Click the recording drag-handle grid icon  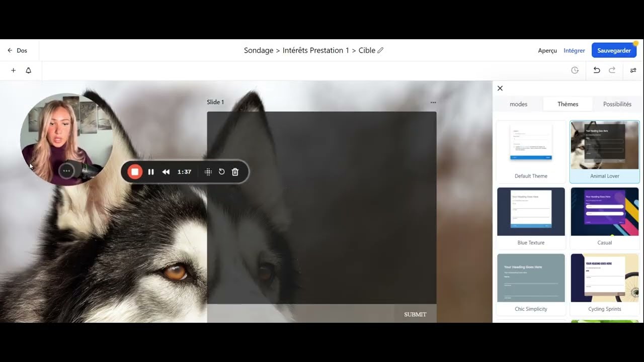point(208,172)
